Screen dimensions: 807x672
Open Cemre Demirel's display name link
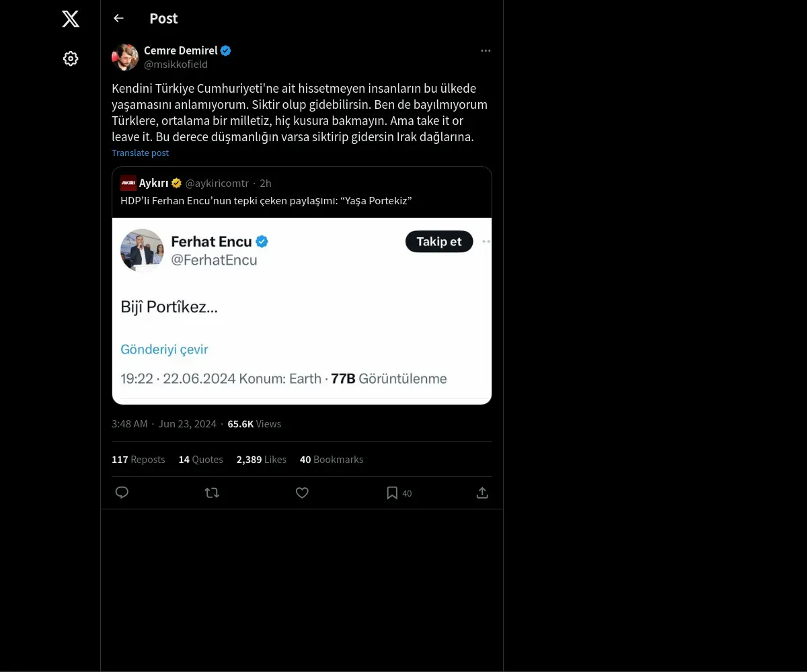tap(180, 50)
